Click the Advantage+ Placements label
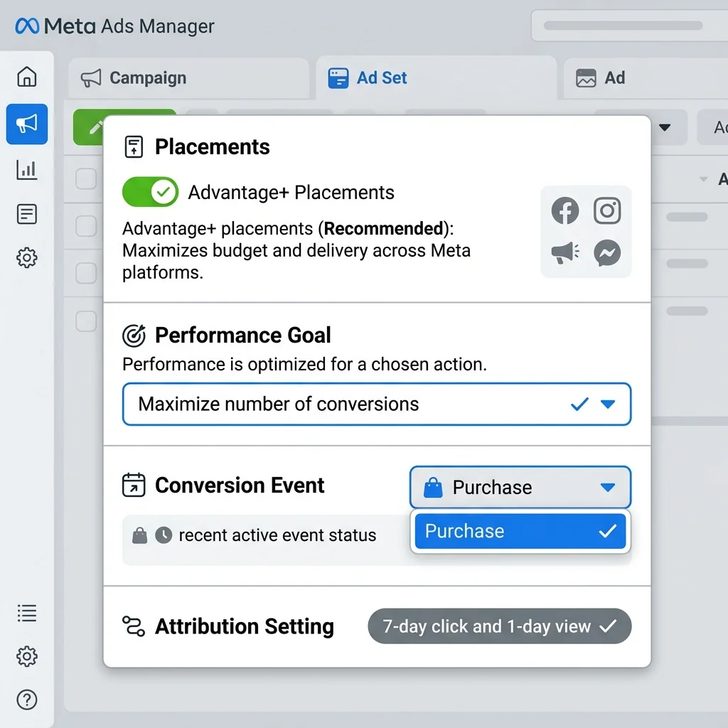728x728 pixels. pos(291,192)
